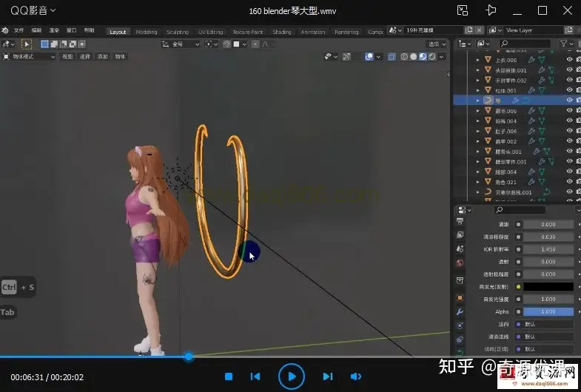
Task: Open the Object constraints tab icon
Action: (460, 339)
